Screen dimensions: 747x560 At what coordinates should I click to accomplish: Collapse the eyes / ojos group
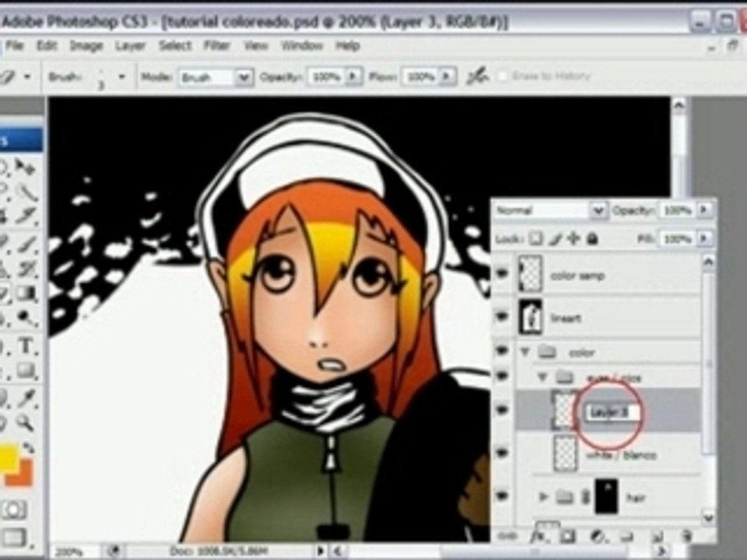pyautogui.click(x=542, y=378)
